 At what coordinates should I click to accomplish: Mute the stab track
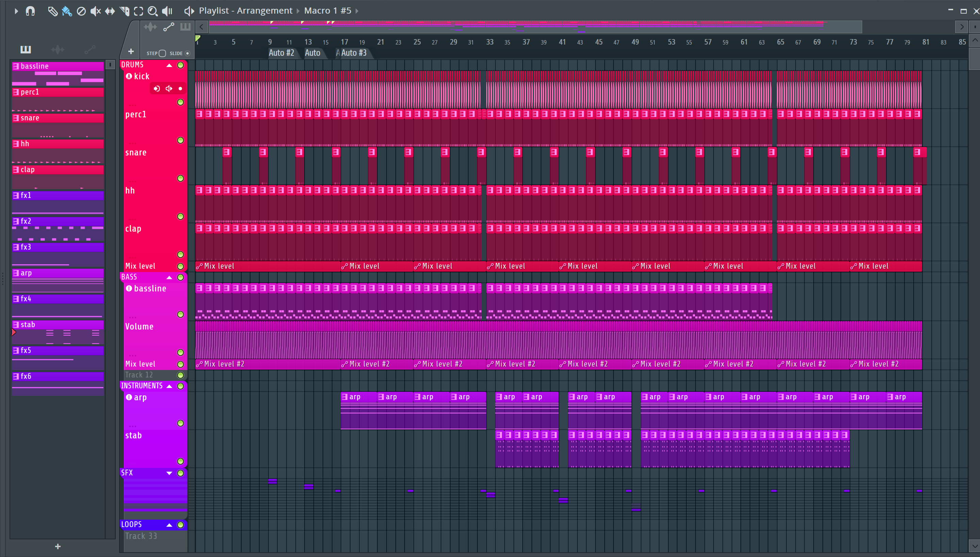pyautogui.click(x=180, y=461)
